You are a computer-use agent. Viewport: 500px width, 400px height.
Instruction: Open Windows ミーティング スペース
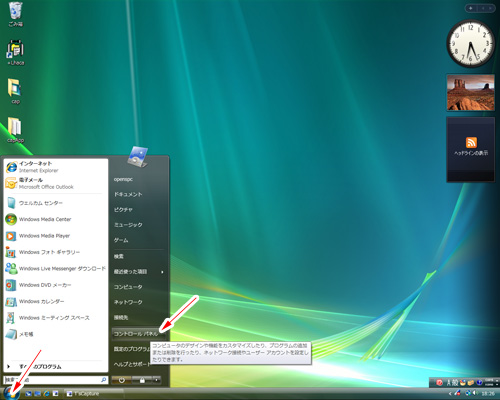pyautogui.click(x=56, y=318)
